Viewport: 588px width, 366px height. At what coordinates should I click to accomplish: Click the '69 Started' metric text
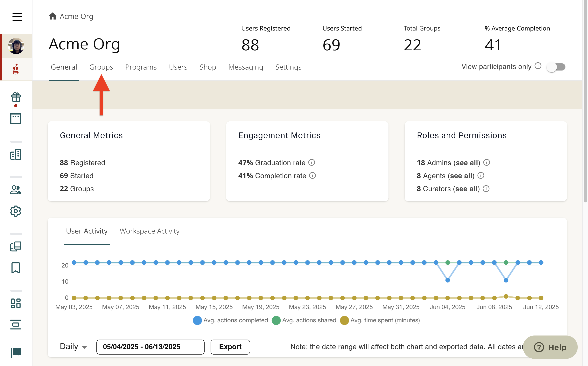(x=77, y=176)
